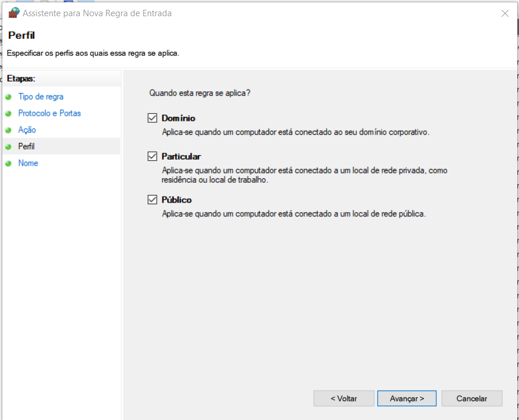The height and width of the screenshot is (420, 519).
Task: Close the wizard with the X button
Action: point(505,13)
